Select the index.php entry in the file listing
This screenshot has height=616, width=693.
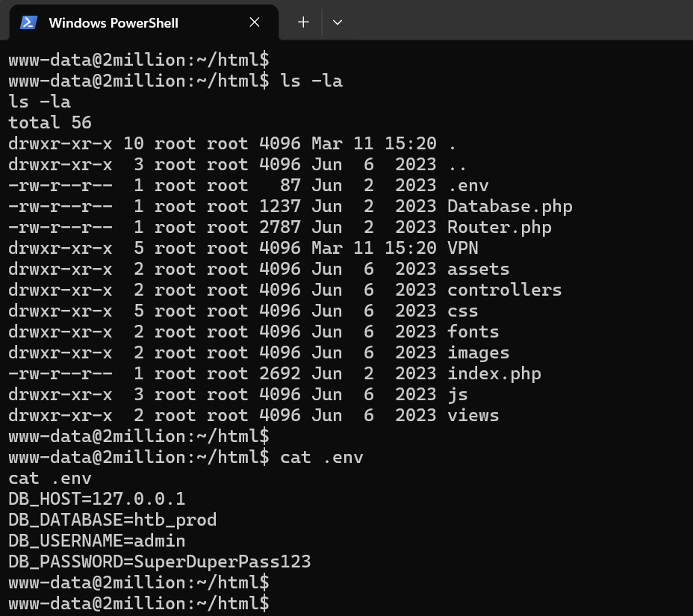coord(494,373)
